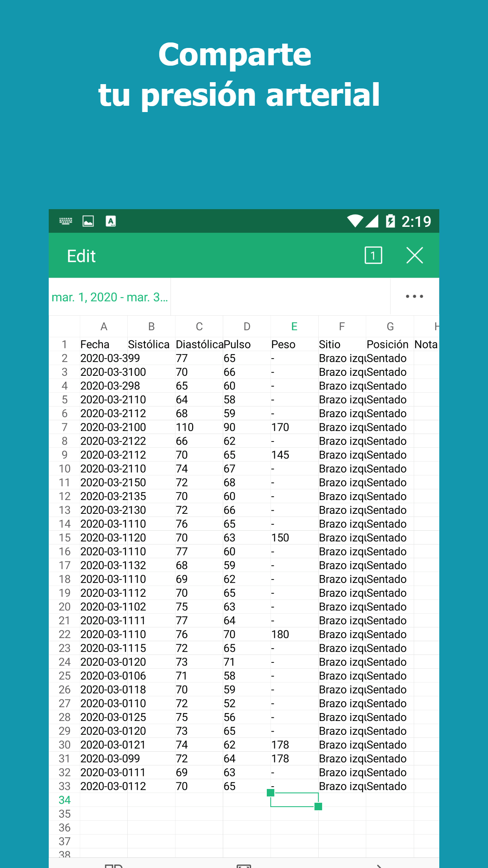Tap the Peso header cell

(x=294, y=344)
